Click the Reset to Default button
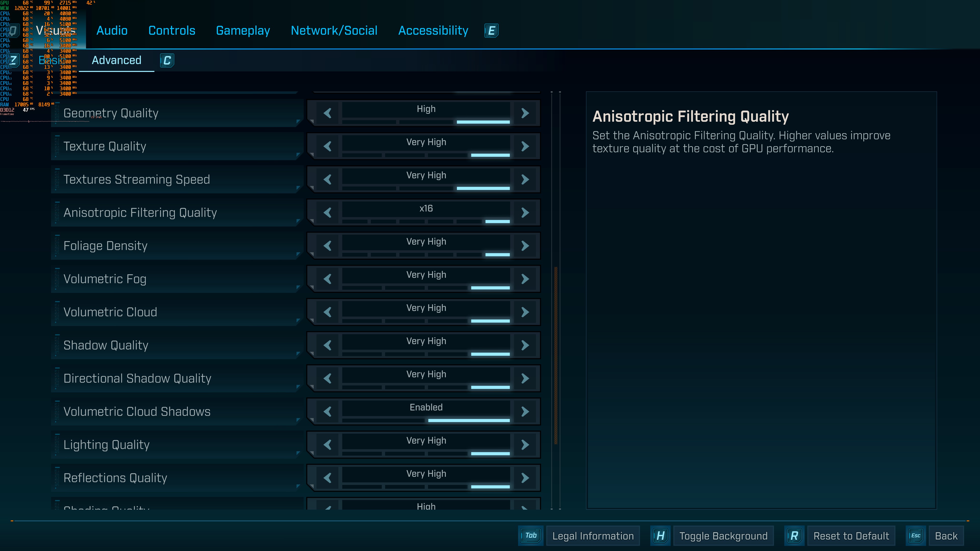980x551 pixels. (x=851, y=536)
